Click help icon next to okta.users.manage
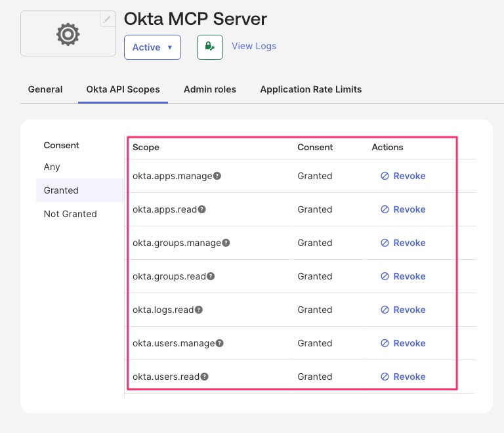The height and width of the screenshot is (433, 504). 220,343
